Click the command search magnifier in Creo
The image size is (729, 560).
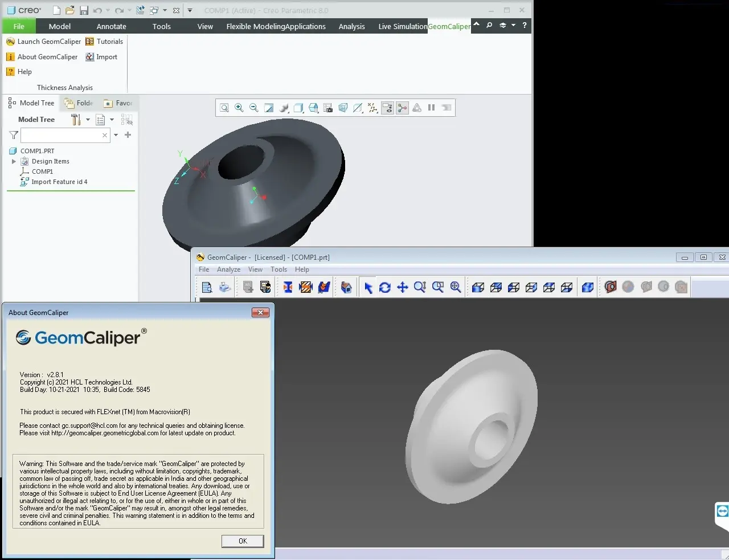pyautogui.click(x=489, y=25)
